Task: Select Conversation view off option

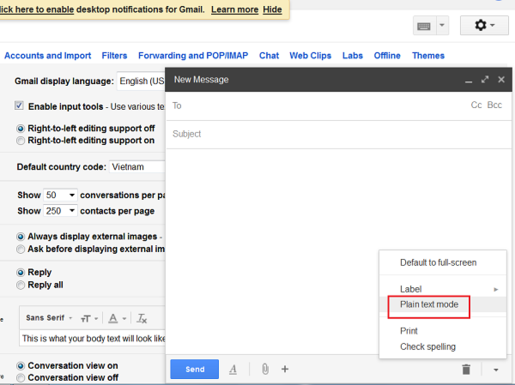Action: tap(20, 378)
